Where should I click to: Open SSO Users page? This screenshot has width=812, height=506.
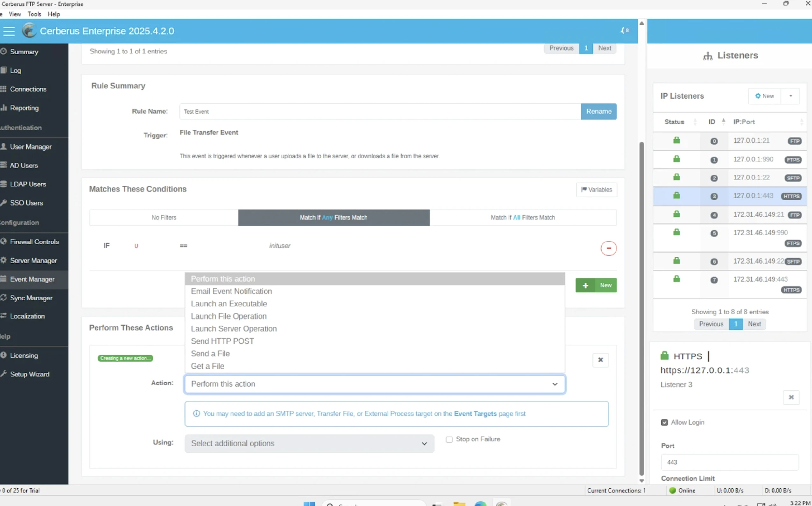[26, 203]
